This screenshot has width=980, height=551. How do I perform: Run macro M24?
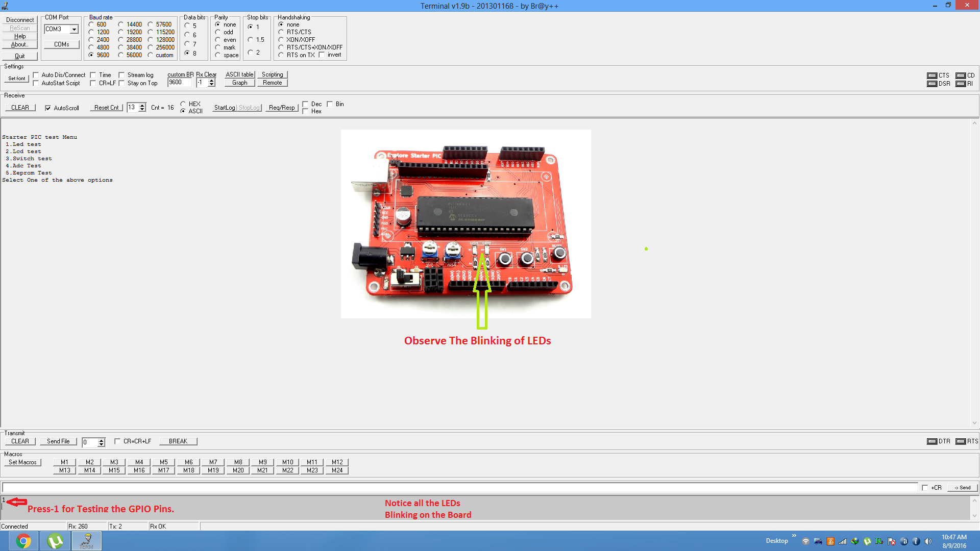pyautogui.click(x=337, y=470)
